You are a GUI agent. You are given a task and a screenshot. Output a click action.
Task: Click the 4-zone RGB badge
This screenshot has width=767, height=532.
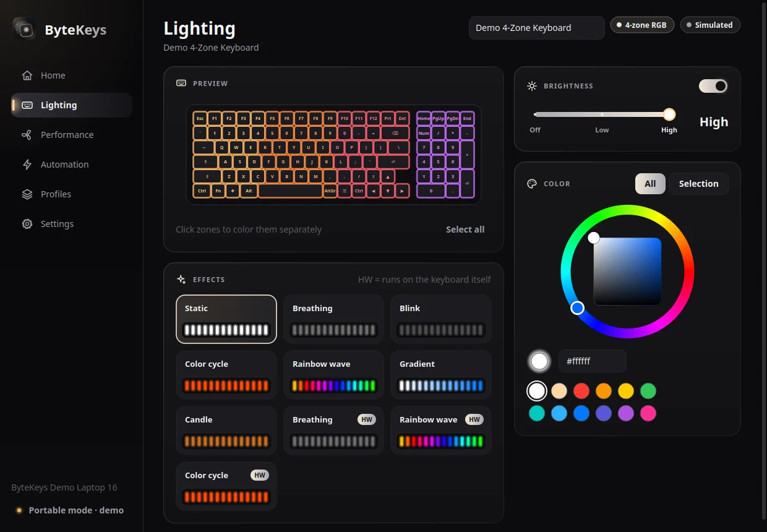pyautogui.click(x=642, y=25)
